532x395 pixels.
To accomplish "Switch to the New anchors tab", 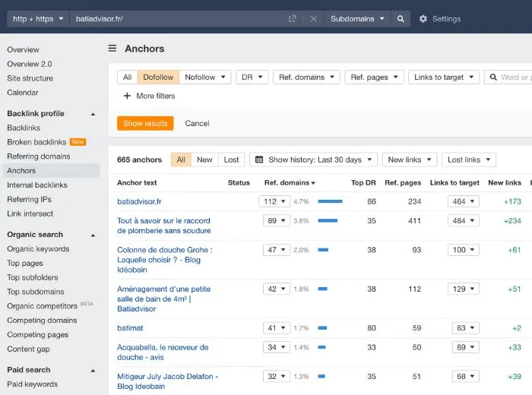I will click(x=204, y=160).
